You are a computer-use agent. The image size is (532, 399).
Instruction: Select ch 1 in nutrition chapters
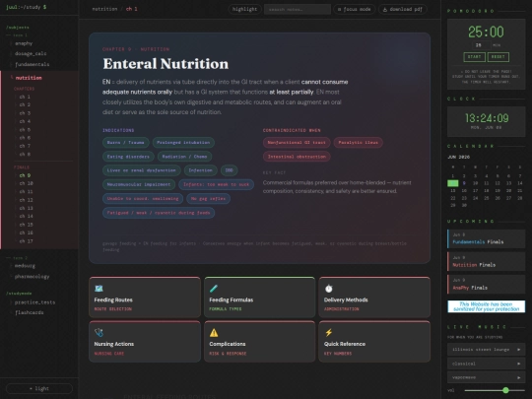(25, 97)
